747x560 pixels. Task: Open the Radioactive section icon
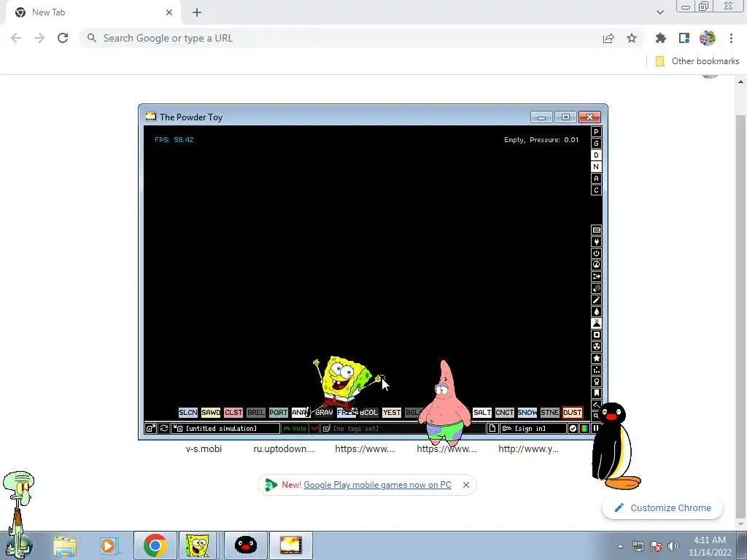(x=596, y=346)
